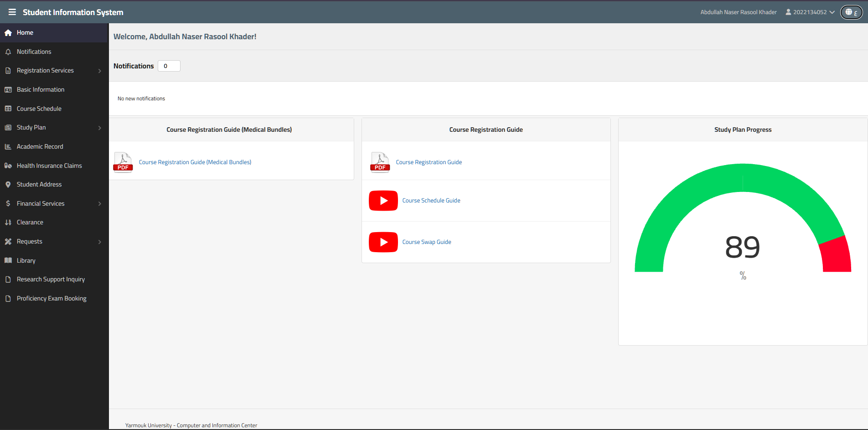Click the Requests tools icon
Viewport: 868px width, 430px height.
click(x=8, y=242)
